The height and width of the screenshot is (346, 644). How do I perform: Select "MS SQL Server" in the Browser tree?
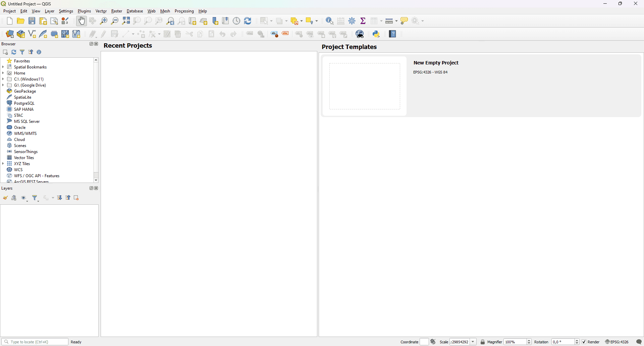tap(27, 121)
